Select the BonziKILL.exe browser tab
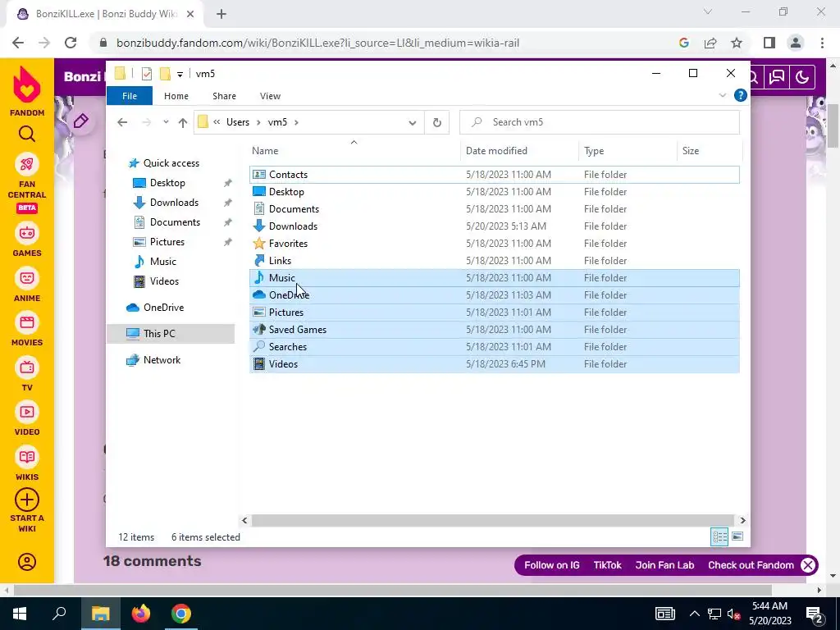 tap(105, 14)
